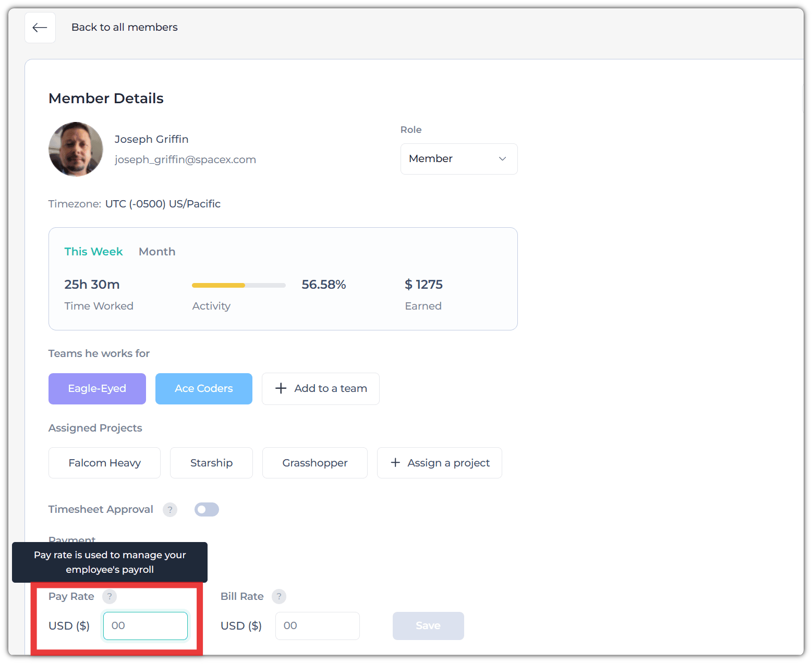Click the Timesheet Approval help icon

coord(169,510)
